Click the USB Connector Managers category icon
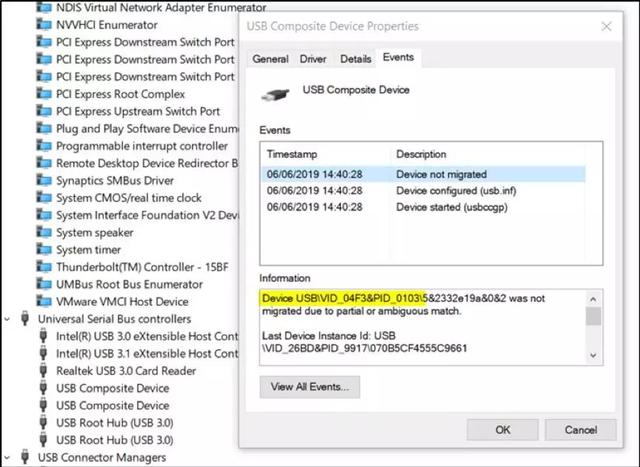 click(x=25, y=457)
